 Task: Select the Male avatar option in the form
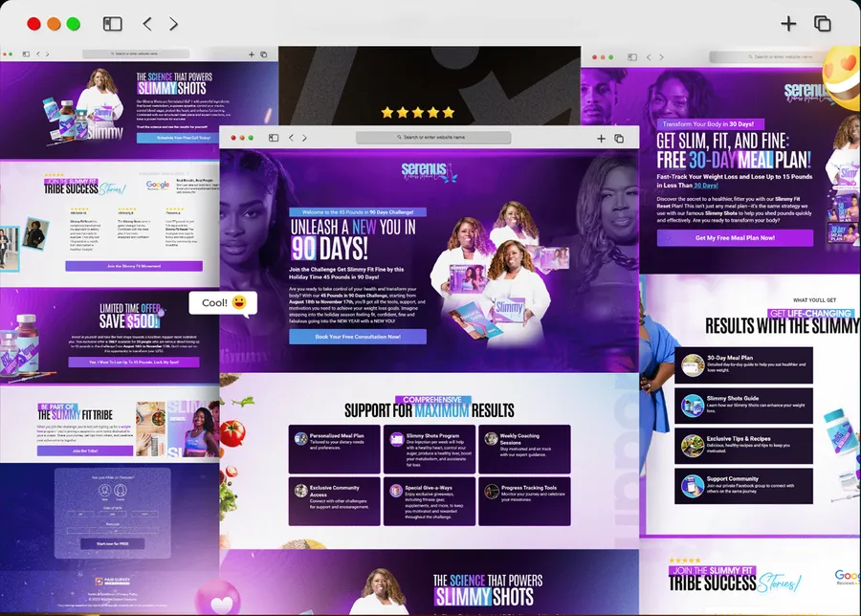(x=104, y=490)
